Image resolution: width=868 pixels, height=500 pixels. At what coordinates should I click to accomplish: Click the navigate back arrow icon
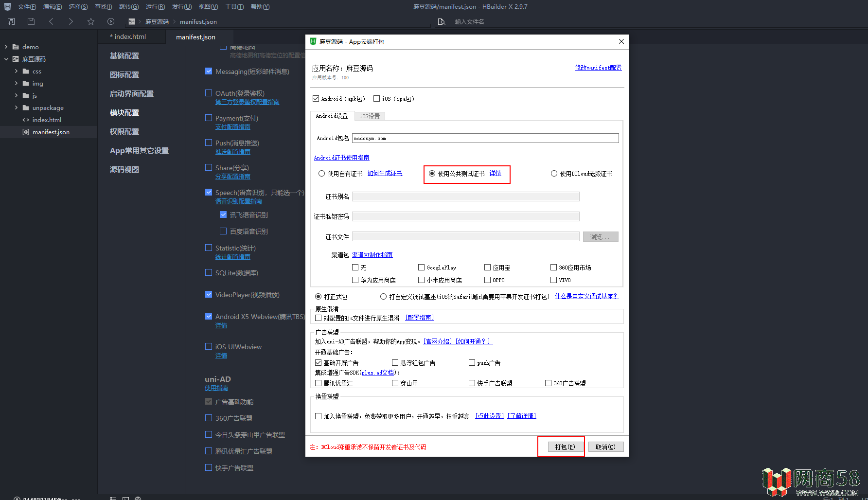(x=51, y=21)
